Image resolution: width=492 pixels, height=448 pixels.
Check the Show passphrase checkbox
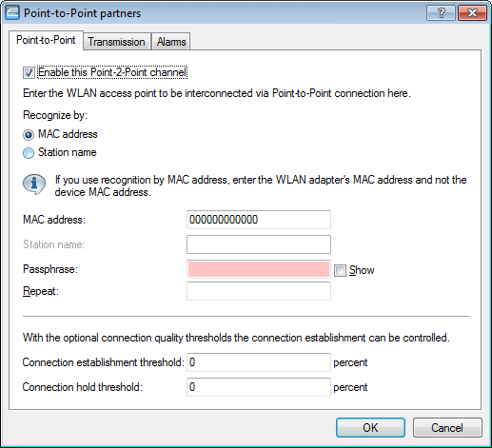click(x=340, y=270)
